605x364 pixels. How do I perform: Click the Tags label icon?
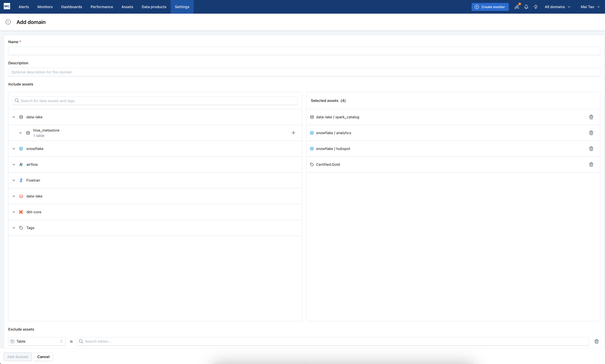(21, 228)
